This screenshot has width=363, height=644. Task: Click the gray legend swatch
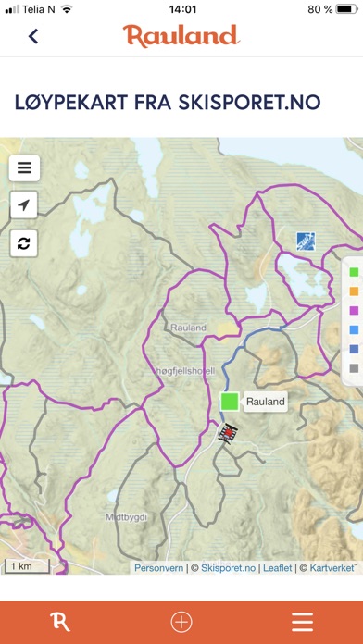click(x=354, y=368)
